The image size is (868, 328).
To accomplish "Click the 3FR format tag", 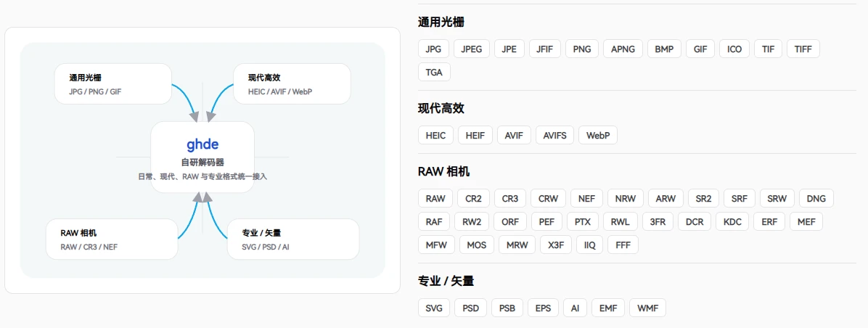I will point(658,221).
